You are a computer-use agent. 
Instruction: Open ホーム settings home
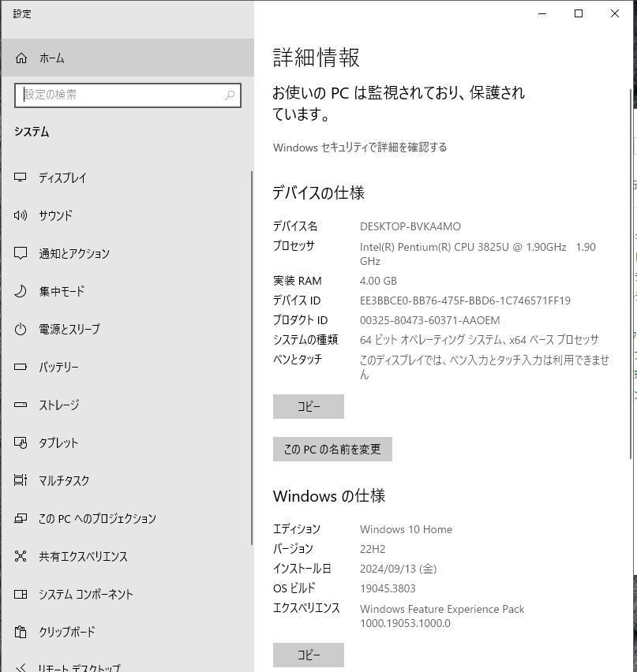click(128, 58)
